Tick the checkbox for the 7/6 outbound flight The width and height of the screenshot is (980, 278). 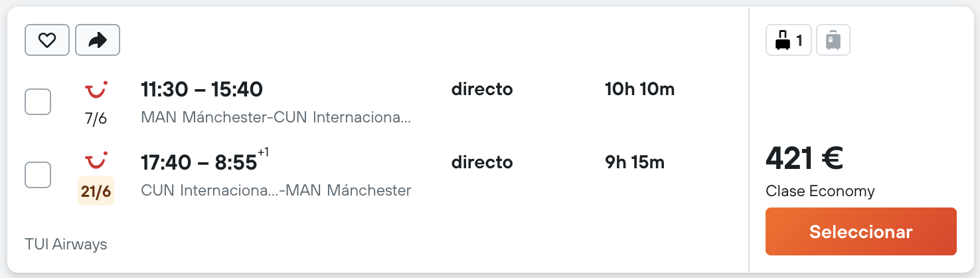38,102
